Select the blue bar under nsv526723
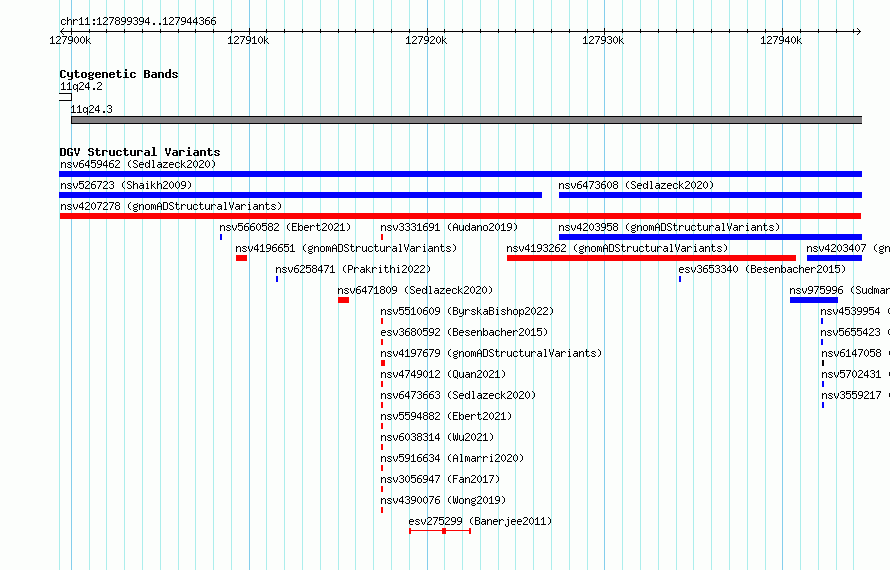 [300, 195]
